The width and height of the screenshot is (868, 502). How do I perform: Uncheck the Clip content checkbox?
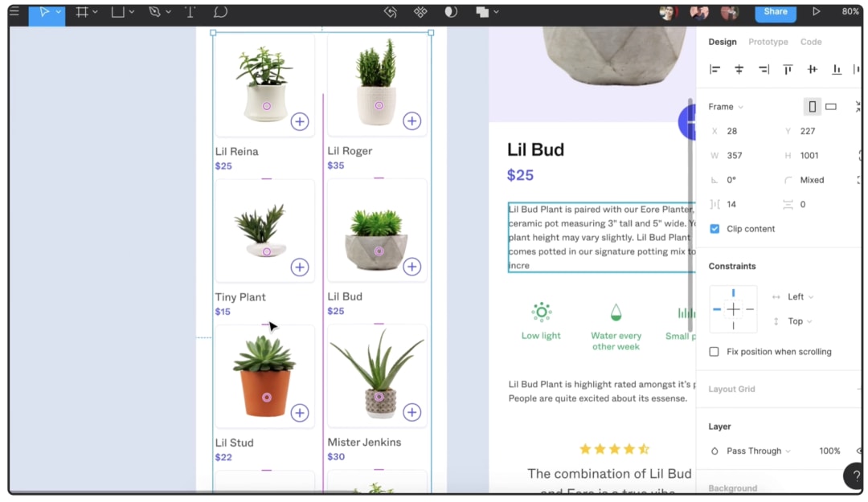(714, 229)
